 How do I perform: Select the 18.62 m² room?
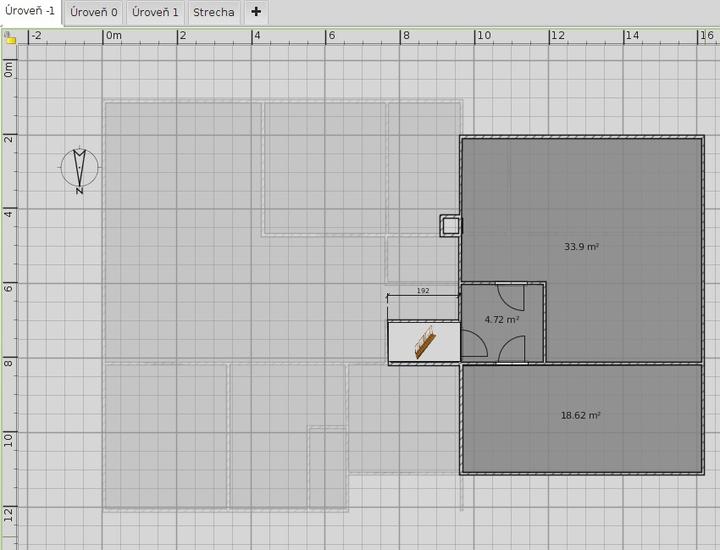pos(581,435)
